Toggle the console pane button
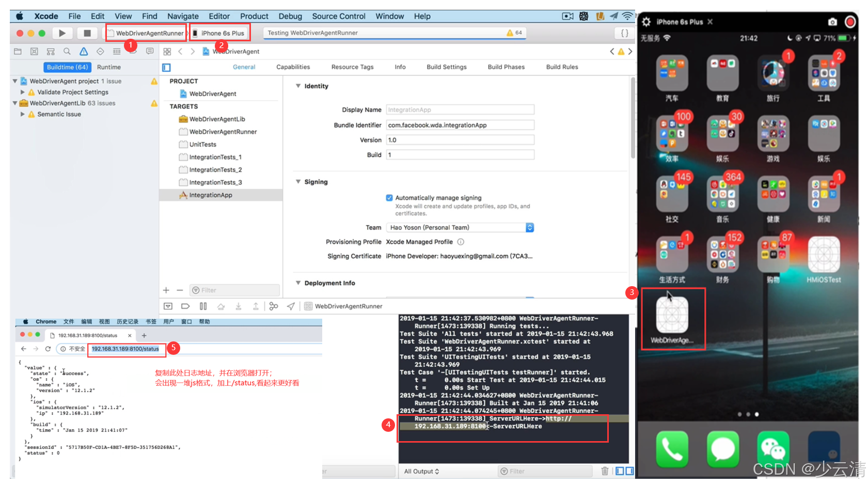 [x=630, y=471]
